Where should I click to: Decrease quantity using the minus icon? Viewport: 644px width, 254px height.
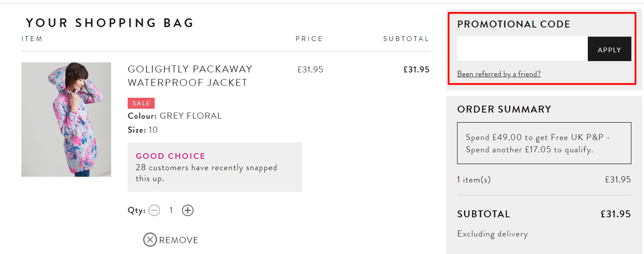click(154, 210)
